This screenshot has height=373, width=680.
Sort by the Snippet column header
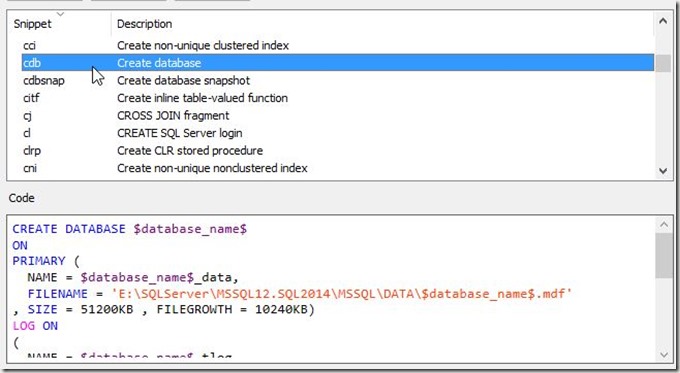60,24
